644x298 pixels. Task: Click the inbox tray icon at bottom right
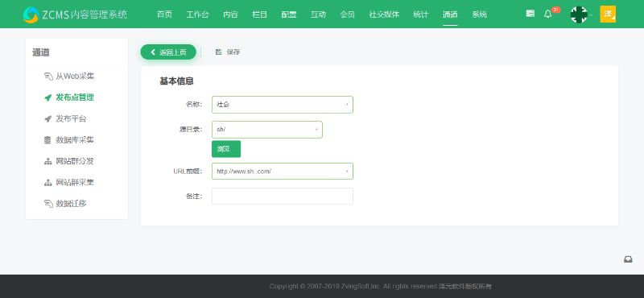point(628,259)
